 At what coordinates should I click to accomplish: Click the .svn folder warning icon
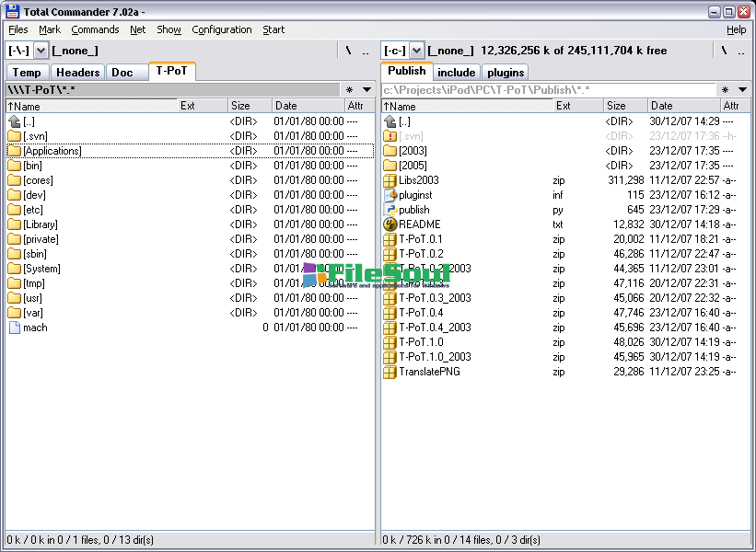390,136
